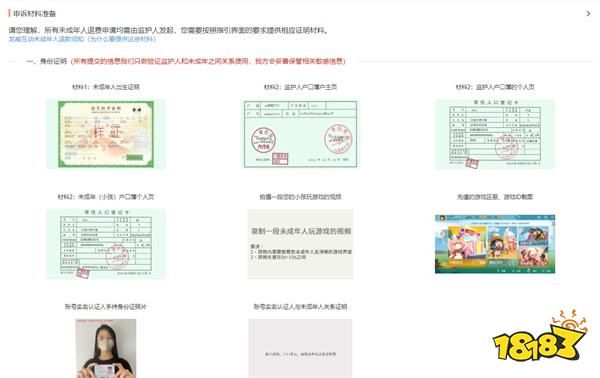This screenshot has width=600, height=378.
Task: Click the 账号实名认证人与未成年人关系证明 caption
Action: click(x=300, y=306)
